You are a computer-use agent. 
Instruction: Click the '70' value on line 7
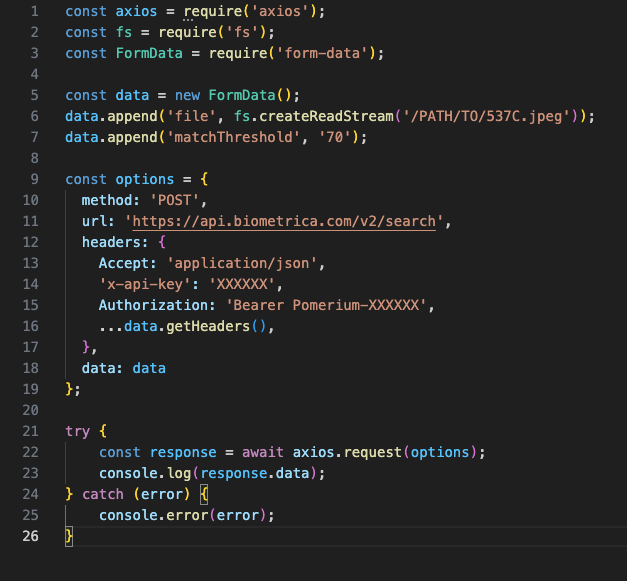pos(335,137)
